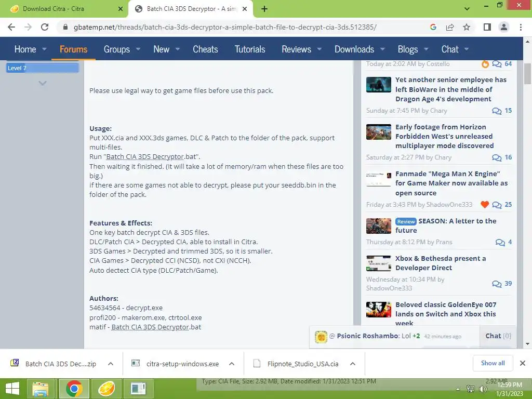Expand user info chevron under Level 7
Screen dimensions: 532x399
pos(43,83)
